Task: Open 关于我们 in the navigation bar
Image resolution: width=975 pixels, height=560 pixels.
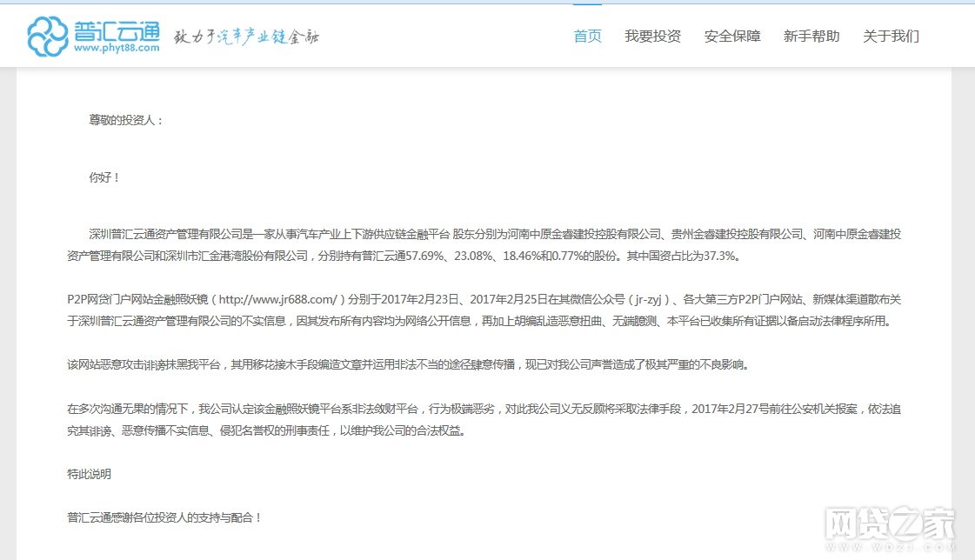Action: pyautogui.click(x=891, y=37)
